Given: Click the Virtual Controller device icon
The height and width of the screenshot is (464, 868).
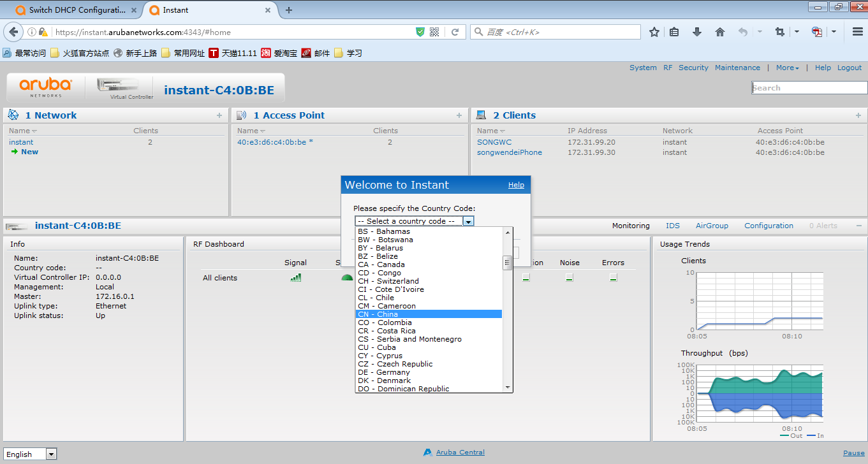Looking at the screenshot, I should tap(118, 85).
